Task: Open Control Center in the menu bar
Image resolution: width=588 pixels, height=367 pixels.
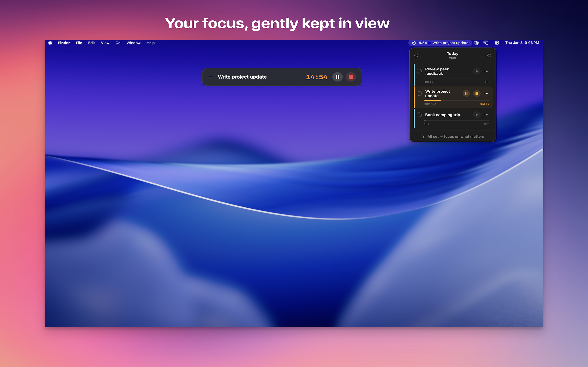Action: tap(497, 43)
